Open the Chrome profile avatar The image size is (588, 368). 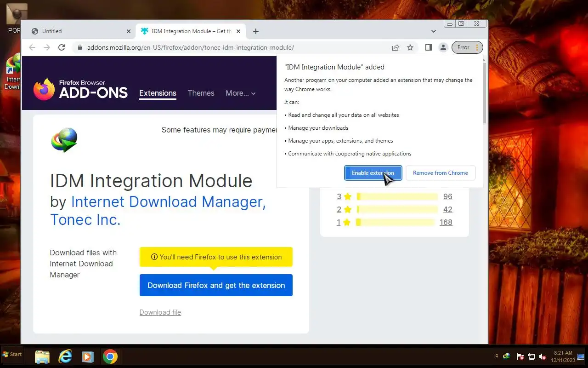point(443,47)
